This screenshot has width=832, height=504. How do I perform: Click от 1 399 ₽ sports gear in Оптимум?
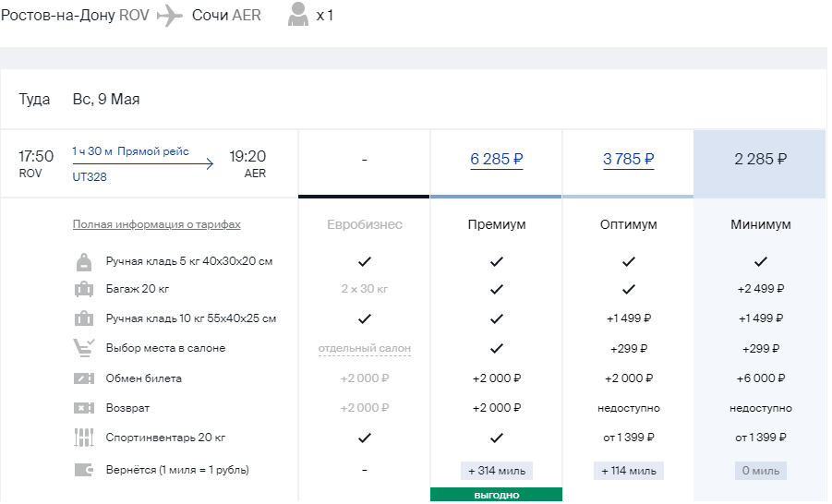click(x=628, y=438)
